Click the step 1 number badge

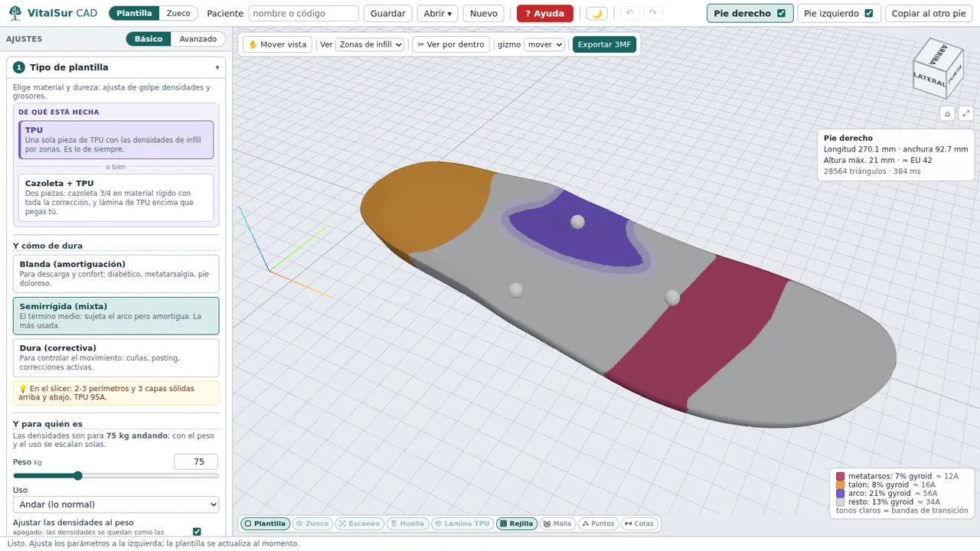pos(19,67)
